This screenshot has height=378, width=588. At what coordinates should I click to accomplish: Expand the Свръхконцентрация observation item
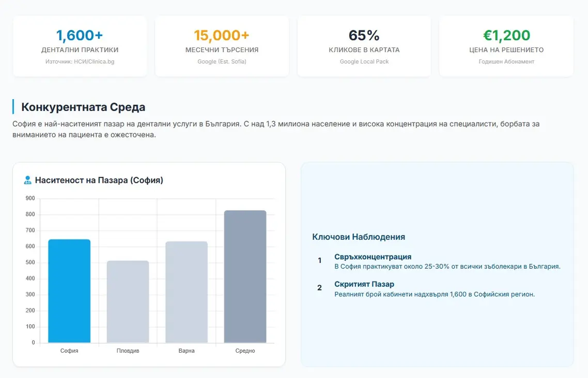coord(372,256)
